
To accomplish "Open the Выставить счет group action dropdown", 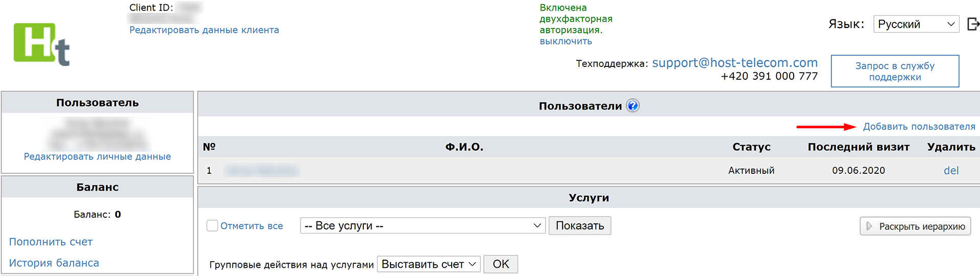I will (429, 264).
